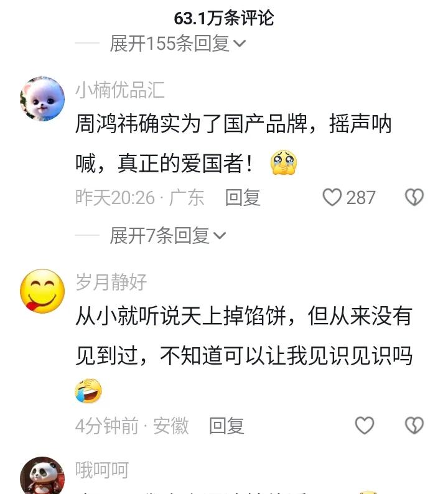The width and height of the screenshot is (448, 494).
Task: Tap the 63.1万条评论 header title
Action: [224, 18]
